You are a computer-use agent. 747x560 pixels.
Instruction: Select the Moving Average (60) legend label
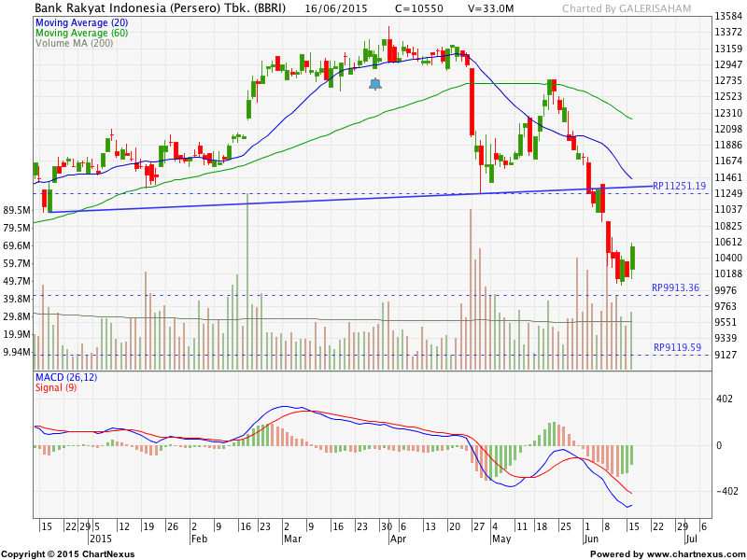(82, 33)
